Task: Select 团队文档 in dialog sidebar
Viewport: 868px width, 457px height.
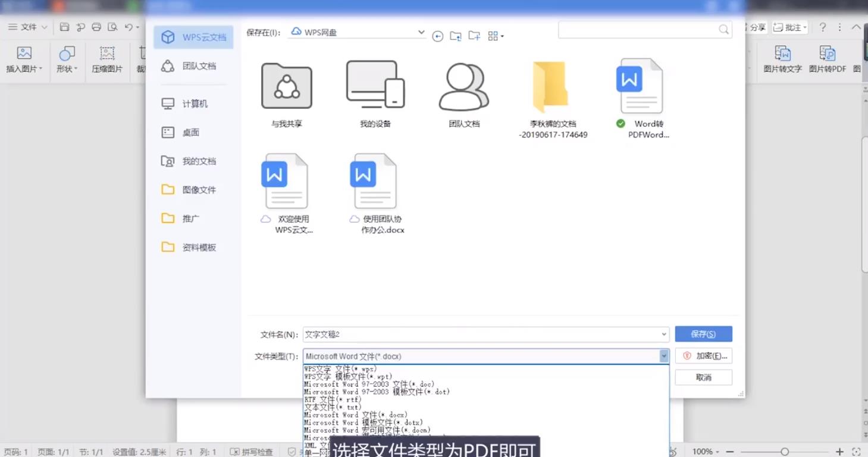Action: click(193, 66)
